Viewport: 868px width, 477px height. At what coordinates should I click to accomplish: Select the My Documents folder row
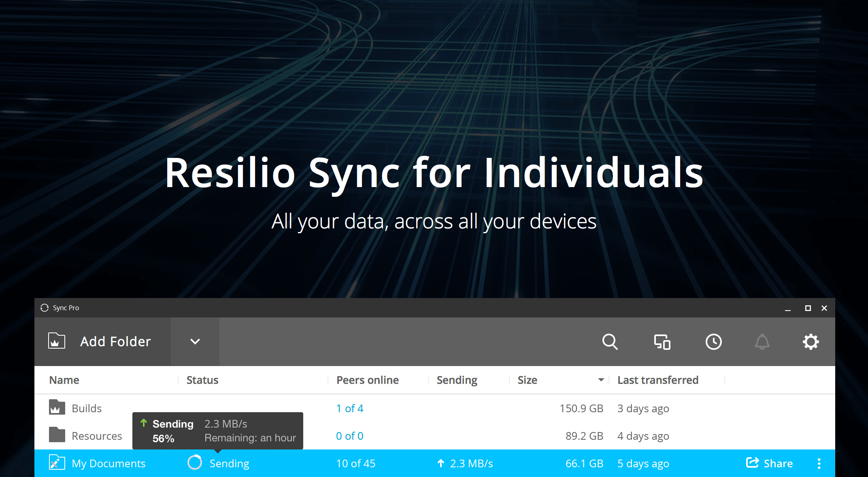[434, 463]
